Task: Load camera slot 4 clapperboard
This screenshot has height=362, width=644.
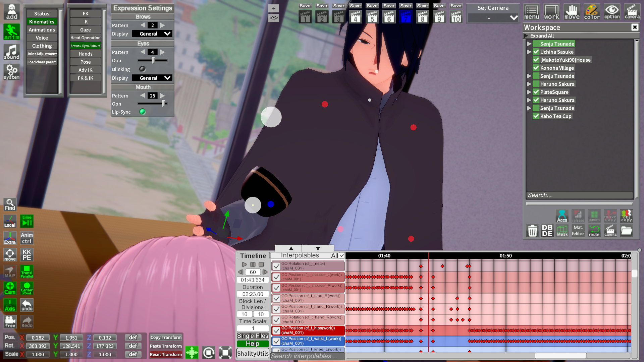Action: click(x=356, y=17)
